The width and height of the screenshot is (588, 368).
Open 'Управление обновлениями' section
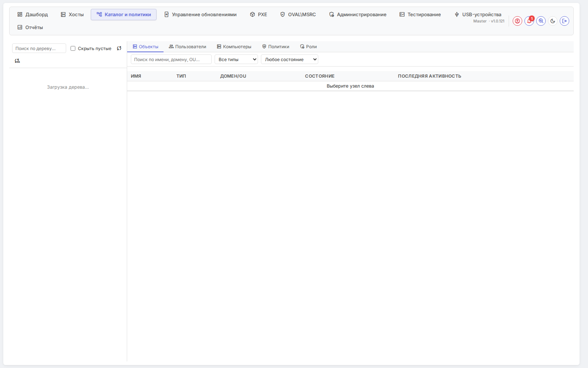(x=201, y=14)
